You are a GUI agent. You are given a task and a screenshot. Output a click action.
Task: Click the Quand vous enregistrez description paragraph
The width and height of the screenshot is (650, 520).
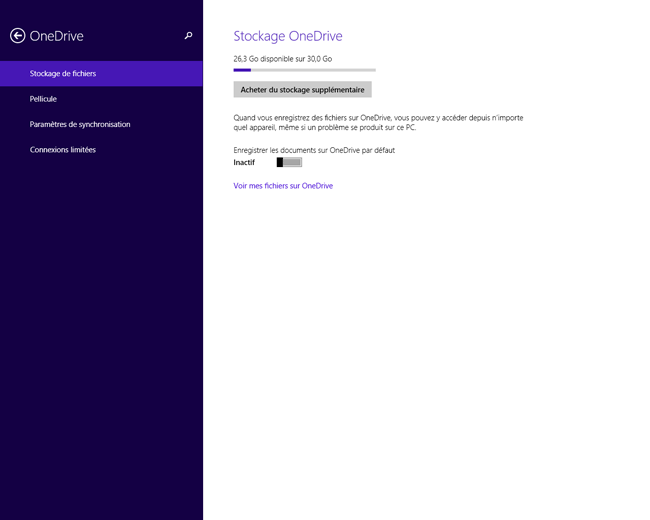click(x=378, y=123)
